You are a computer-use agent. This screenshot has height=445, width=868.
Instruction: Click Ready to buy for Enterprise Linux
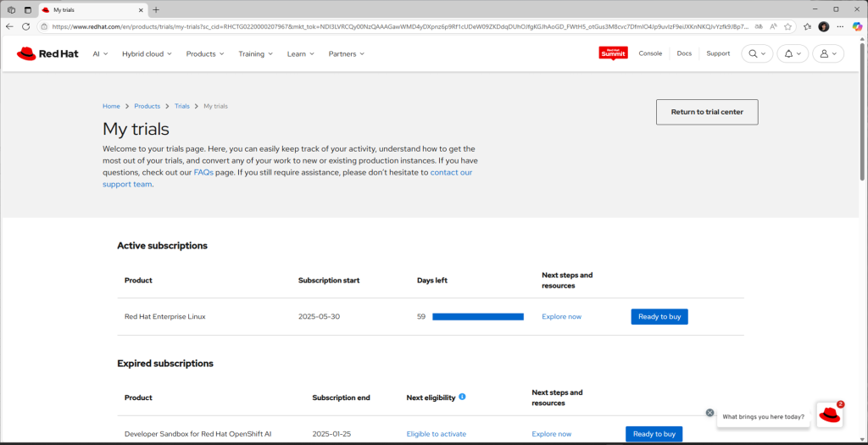[x=659, y=316]
